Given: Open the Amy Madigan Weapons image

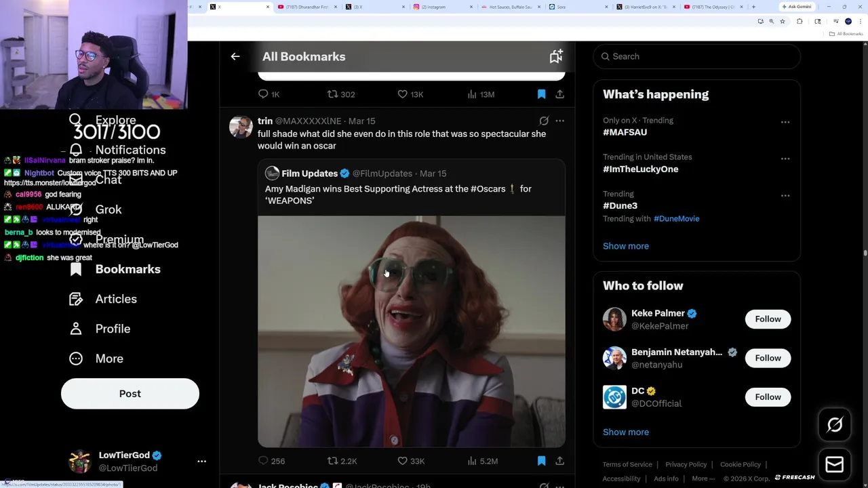Looking at the screenshot, I should pyautogui.click(x=412, y=331).
